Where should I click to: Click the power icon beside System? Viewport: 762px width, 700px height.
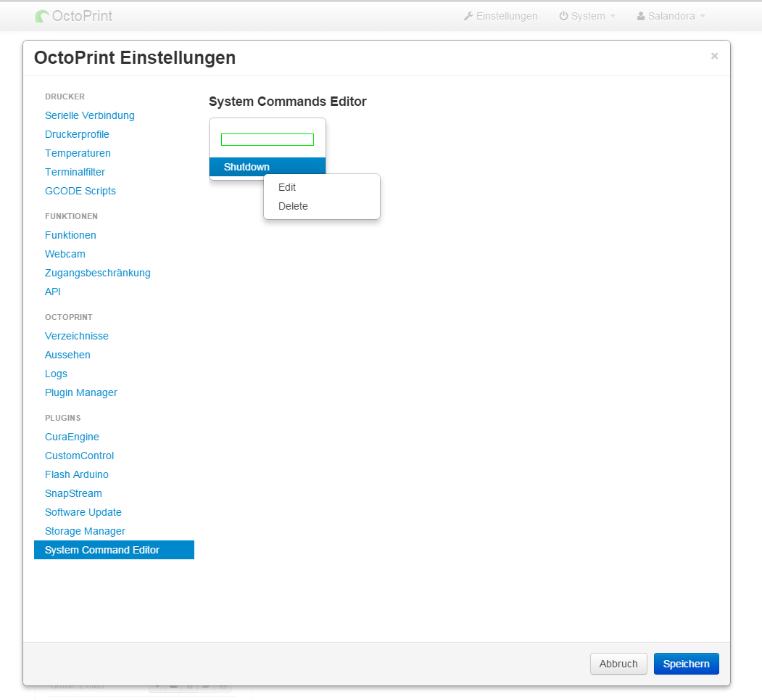[x=563, y=16]
